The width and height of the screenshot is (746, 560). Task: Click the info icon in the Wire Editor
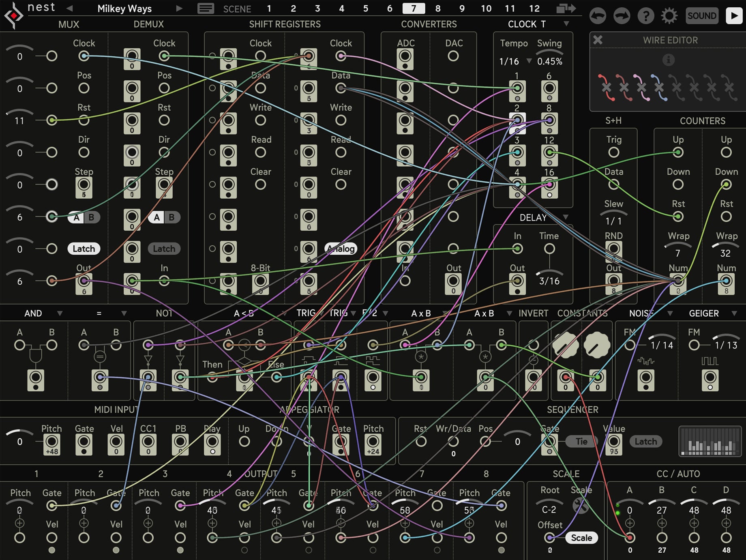point(668,60)
